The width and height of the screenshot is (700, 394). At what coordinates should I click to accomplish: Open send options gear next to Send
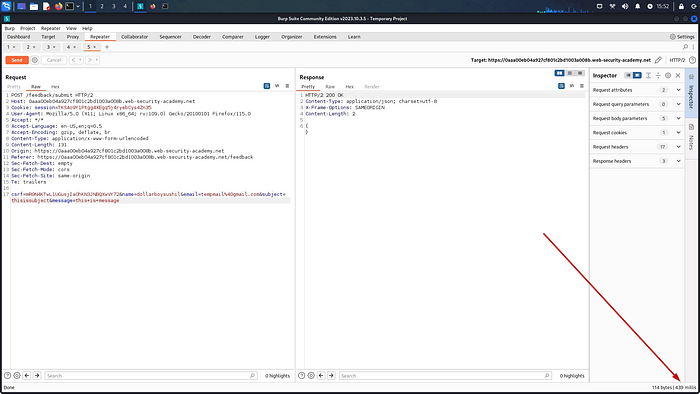35,60
